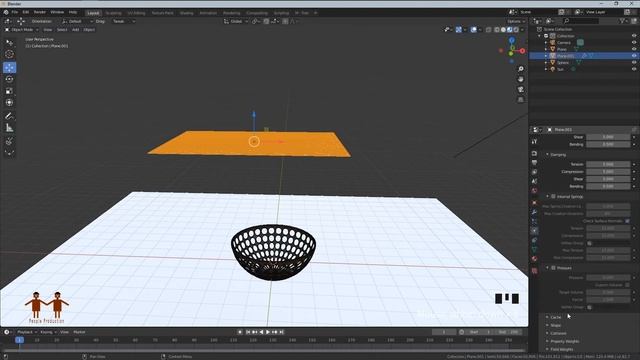
Task: Activate the Rotate tool
Action: (9, 79)
